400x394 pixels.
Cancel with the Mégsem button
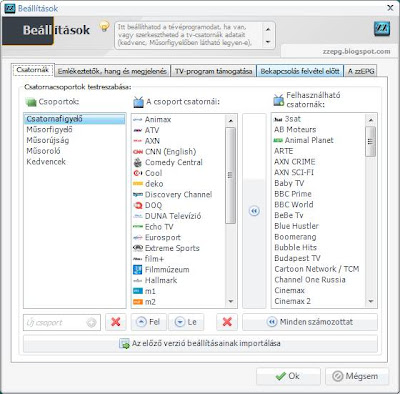(357, 376)
